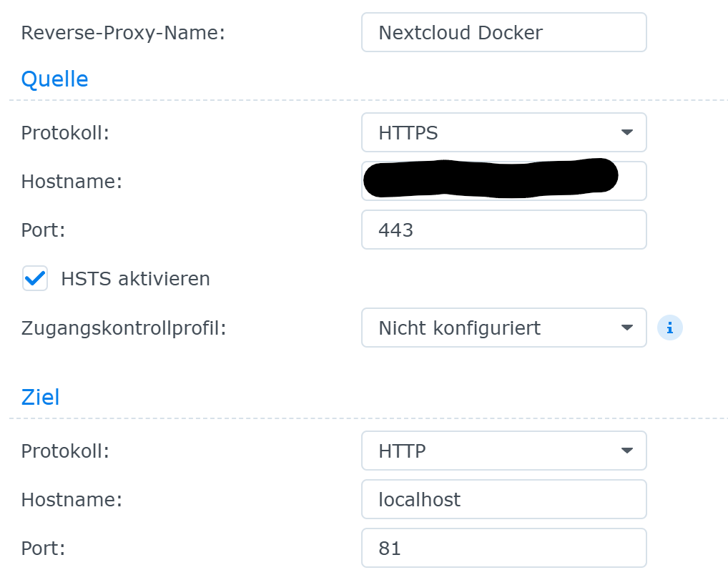The height and width of the screenshot is (585, 728).
Task: Click the 'Zugangskontrollprofil:' label
Action: [124, 328]
